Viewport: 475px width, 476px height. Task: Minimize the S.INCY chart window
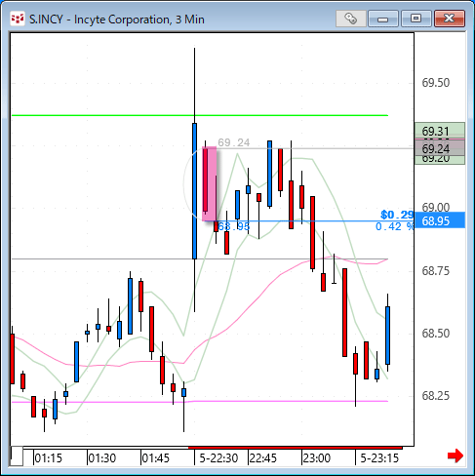point(383,19)
